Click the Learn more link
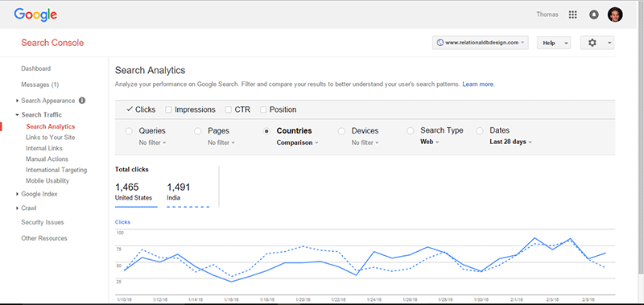This screenshot has width=644, height=305. 478,84
